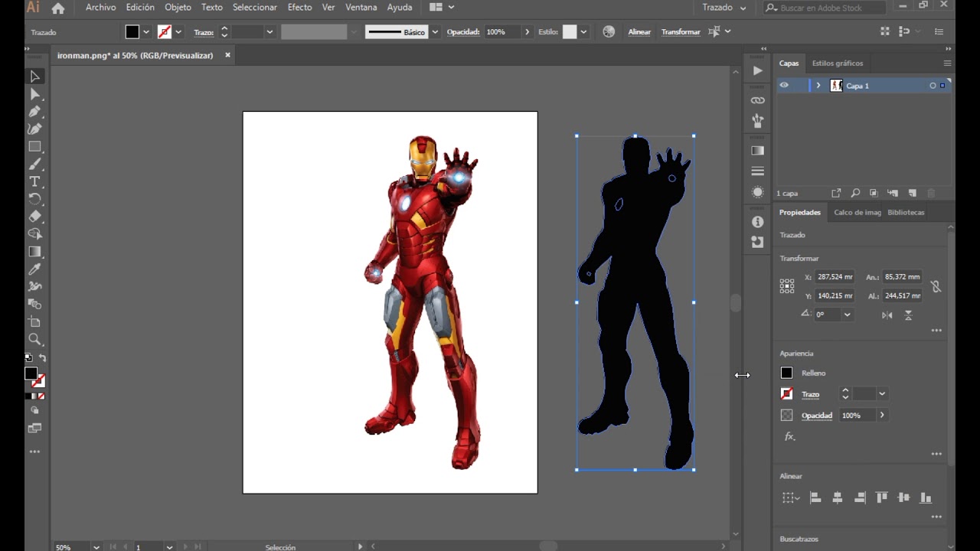
Task: Select the Type tool
Action: 34,182
